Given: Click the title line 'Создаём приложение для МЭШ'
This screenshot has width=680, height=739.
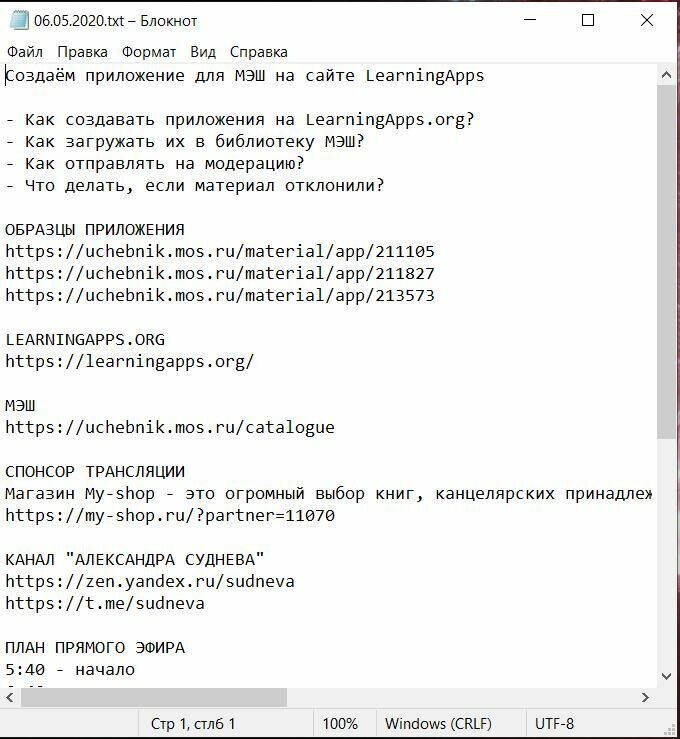Looking at the screenshot, I should [x=245, y=75].
